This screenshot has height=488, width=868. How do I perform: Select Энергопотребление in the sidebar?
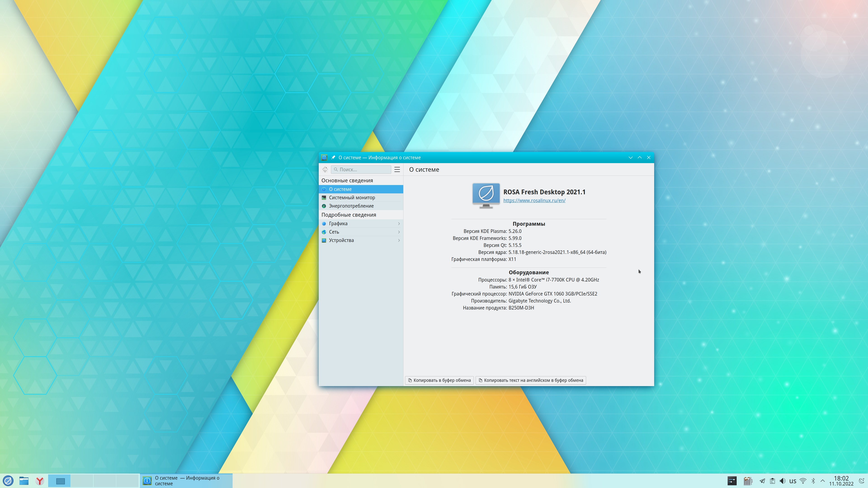click(351, 206)
